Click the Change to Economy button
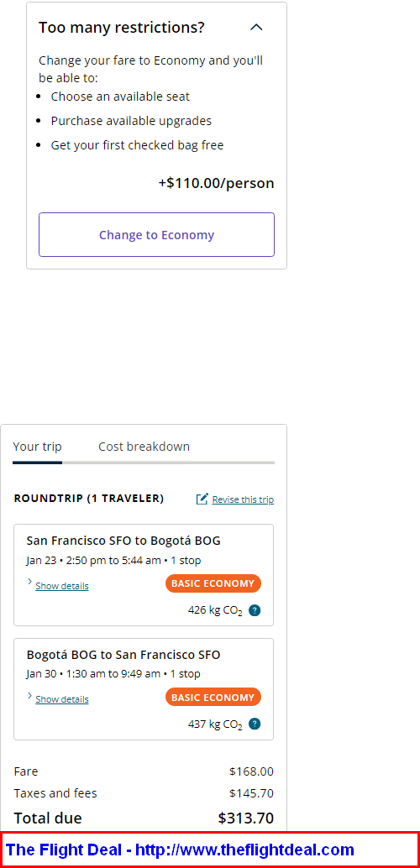This screenshot has height=868, width=420. coord(156,235)
